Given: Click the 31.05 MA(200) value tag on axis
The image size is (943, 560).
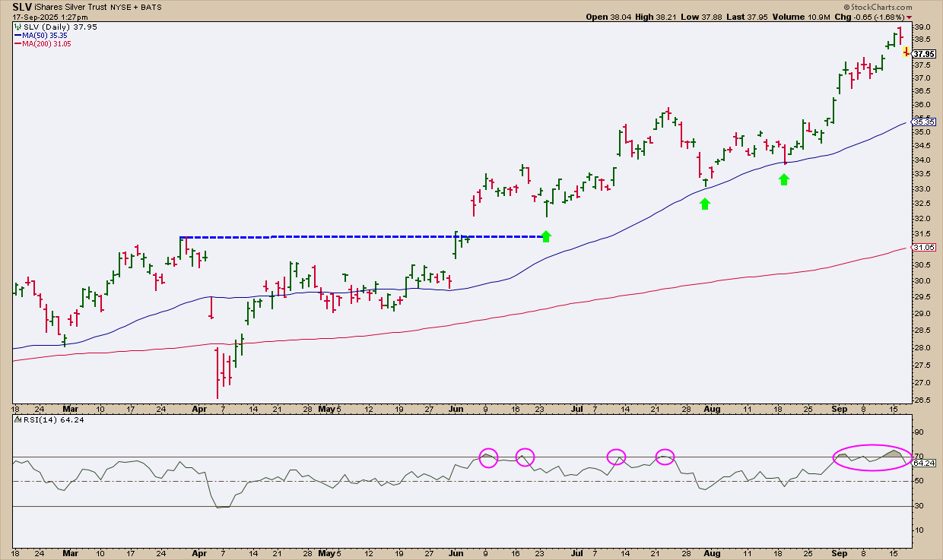Looking at the screenshot, I should [925, 248].
